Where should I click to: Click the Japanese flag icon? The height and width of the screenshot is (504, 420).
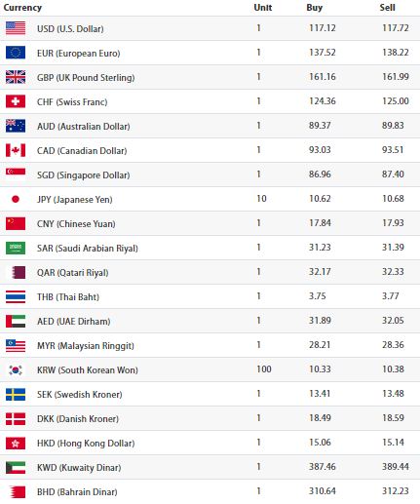tap(16, 199)
